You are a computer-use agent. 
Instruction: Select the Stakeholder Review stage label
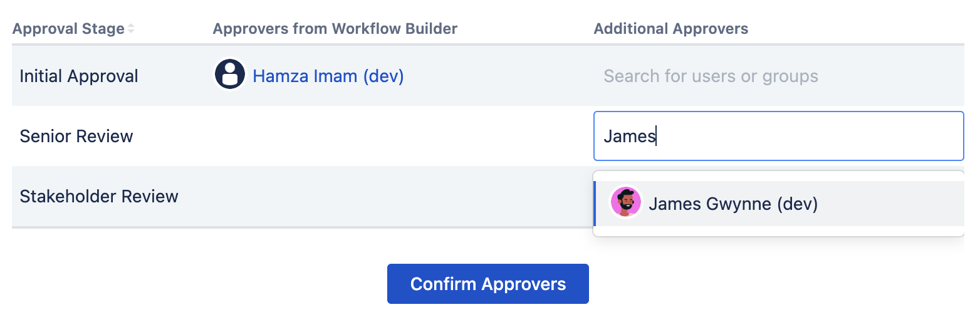(x=99, y=196)
